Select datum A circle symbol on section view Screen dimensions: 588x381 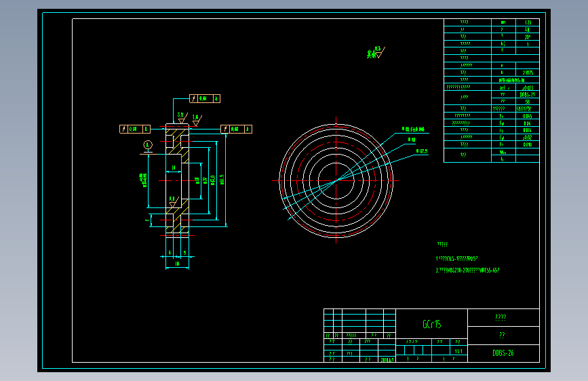(148, 145)
